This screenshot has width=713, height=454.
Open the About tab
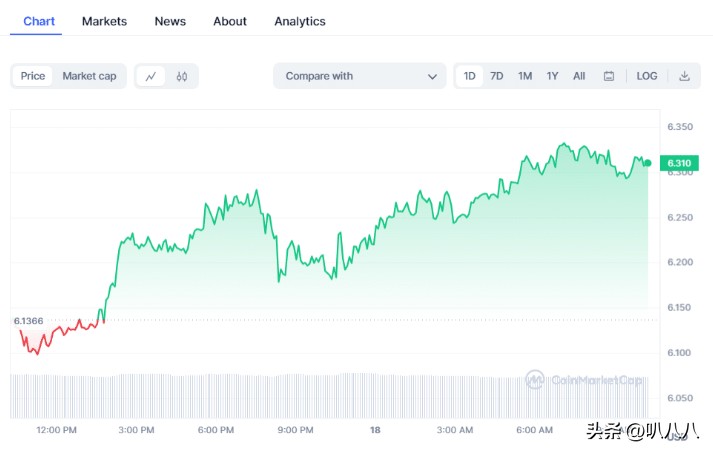point(230,21)
